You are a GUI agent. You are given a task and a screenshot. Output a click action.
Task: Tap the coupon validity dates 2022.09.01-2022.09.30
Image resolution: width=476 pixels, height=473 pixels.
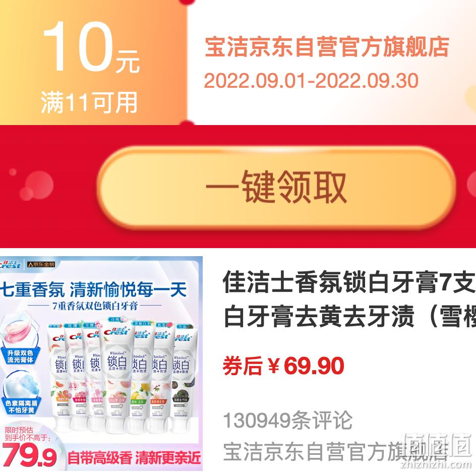click(x=311, y=81)
